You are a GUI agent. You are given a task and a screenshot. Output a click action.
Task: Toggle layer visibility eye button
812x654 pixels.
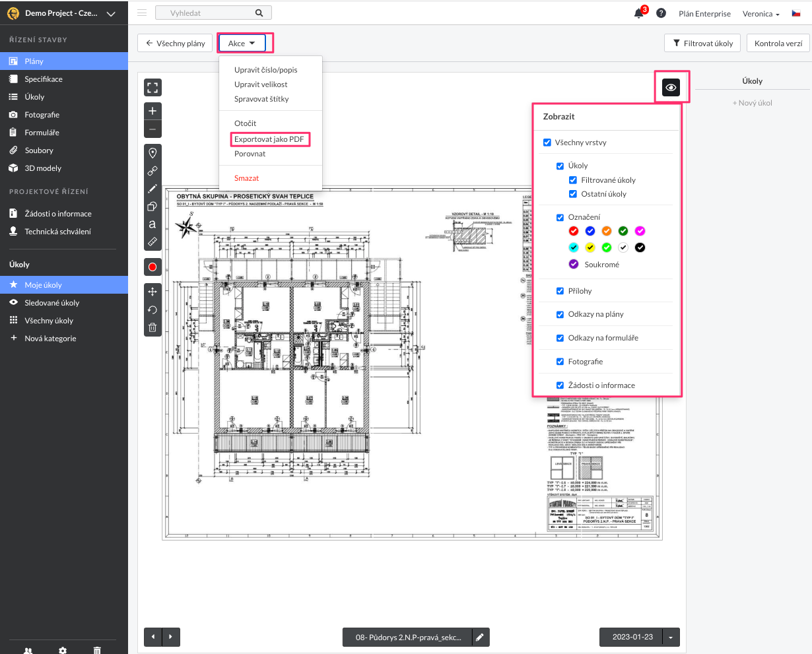(671, 88)
